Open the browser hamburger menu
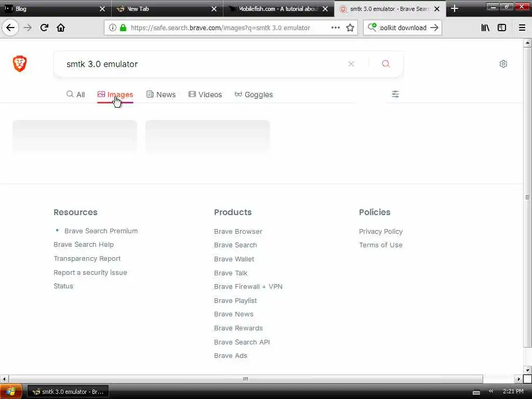532x399 pixels. click(x=522, y=28)
